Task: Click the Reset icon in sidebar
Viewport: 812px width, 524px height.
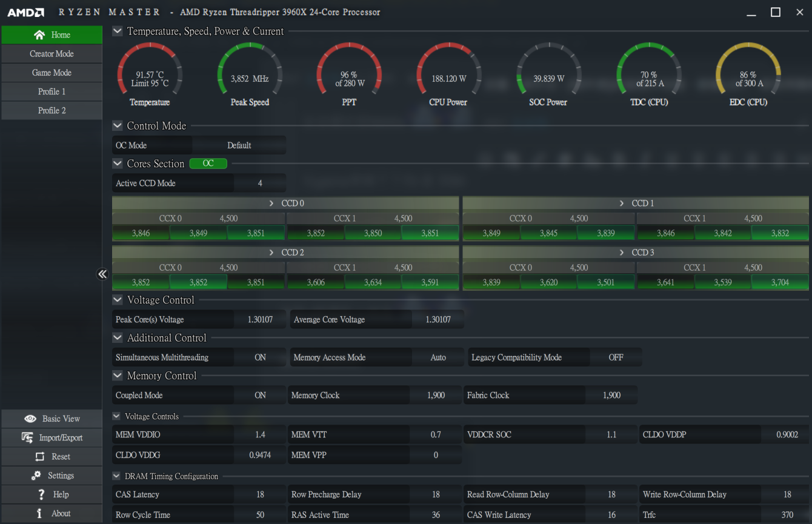Action: coord(40,457)
